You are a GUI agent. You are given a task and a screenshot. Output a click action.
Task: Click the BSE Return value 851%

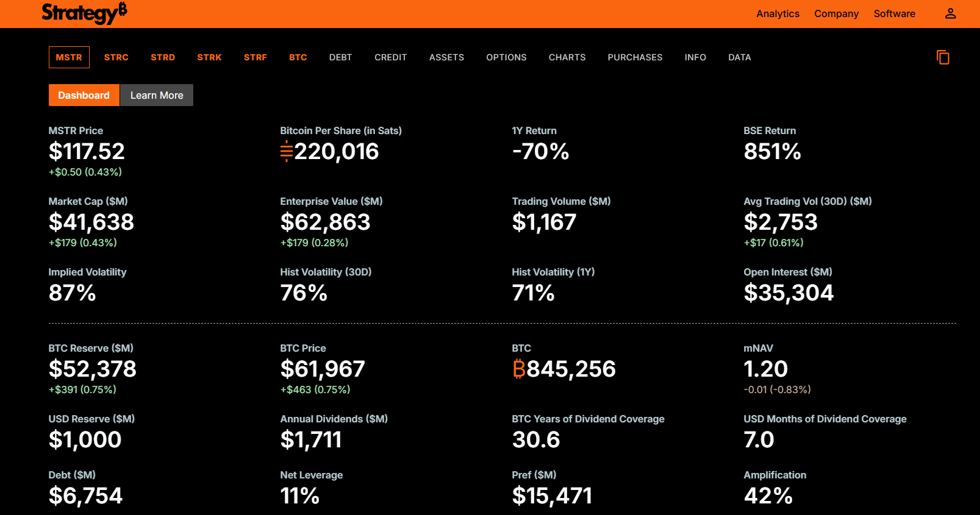[772, 151]
